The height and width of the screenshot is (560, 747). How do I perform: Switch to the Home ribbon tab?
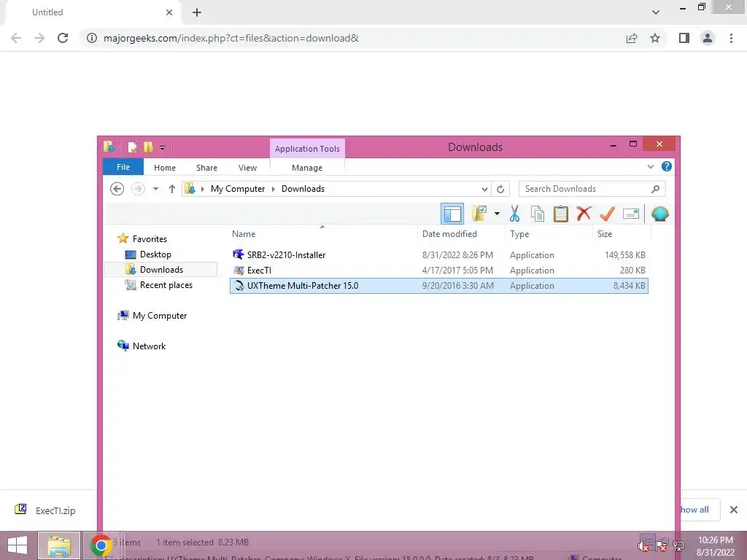click(165, 168)
